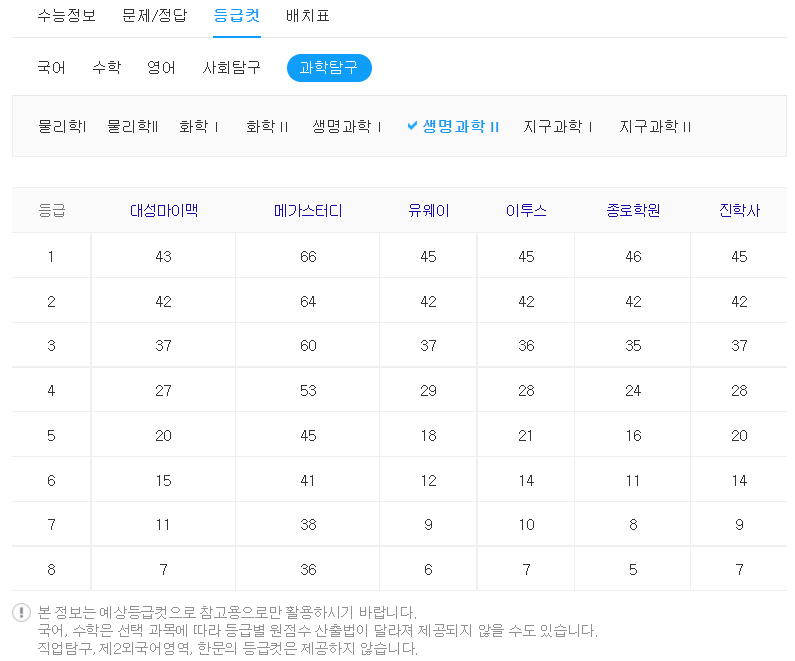Click 메가스터디 grade 4 value 53
This screenshot has height=661, width=795.
click(308, 391)
